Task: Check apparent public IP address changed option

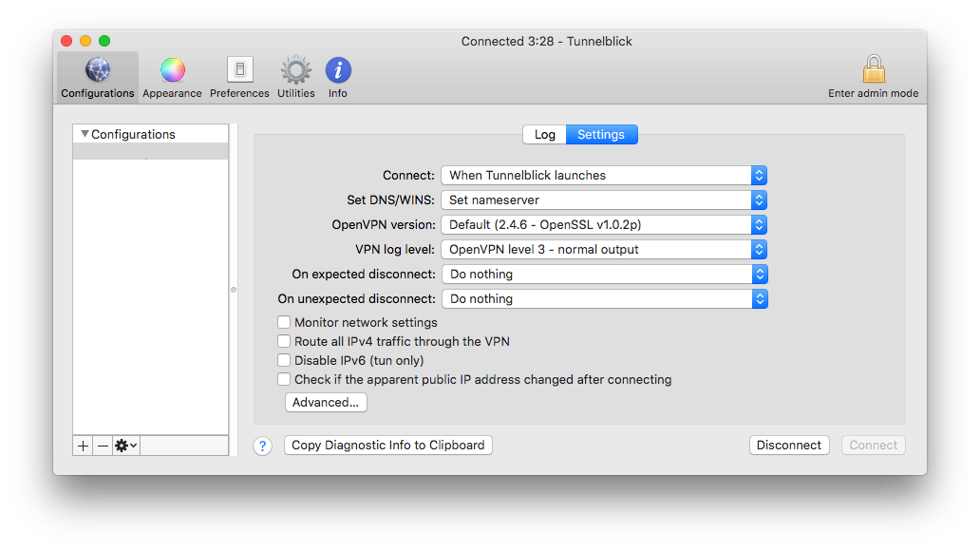Action: click(284, 380)
